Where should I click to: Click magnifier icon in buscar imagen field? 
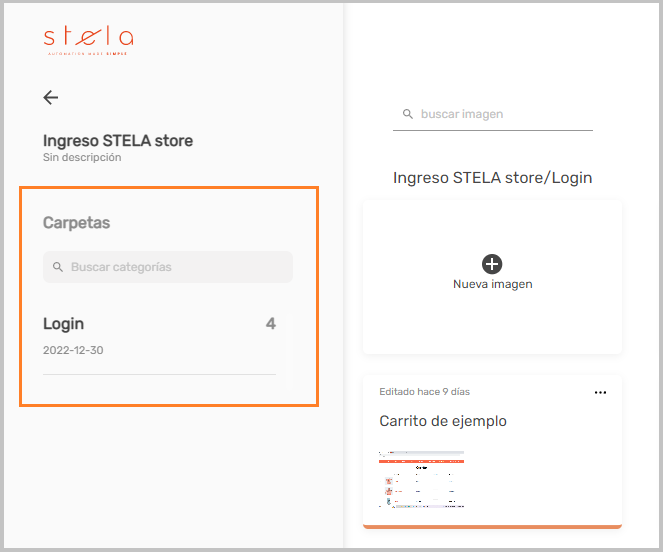coord(408,114)
